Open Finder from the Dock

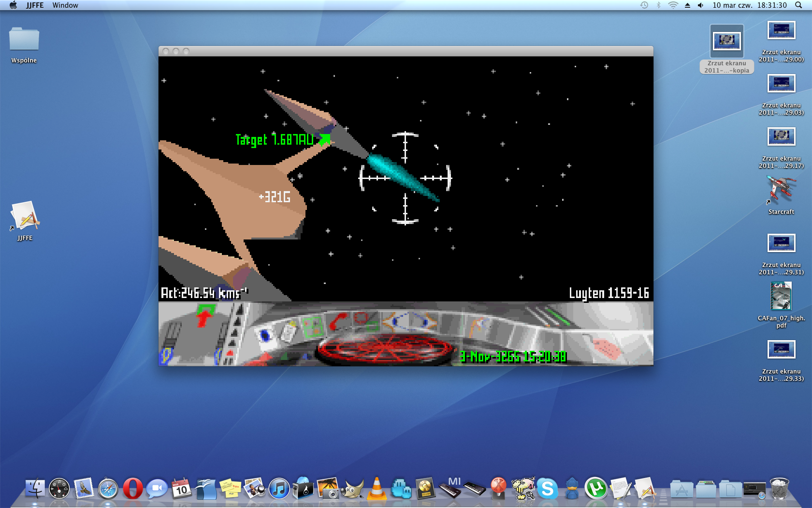click(x=35, y=489)
